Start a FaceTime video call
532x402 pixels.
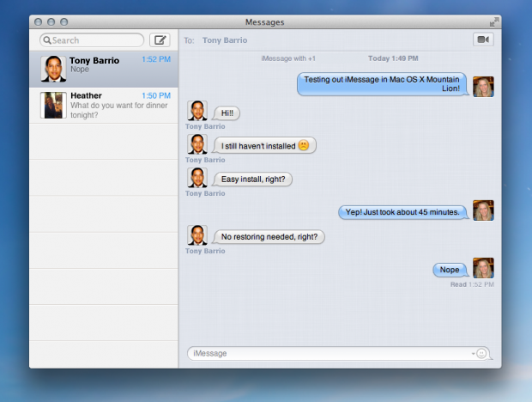pyautogui.click(x=483, y=40)
